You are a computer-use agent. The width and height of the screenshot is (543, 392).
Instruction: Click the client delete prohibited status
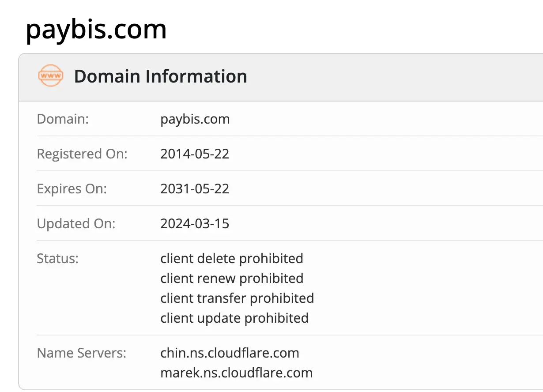point(232,258)
